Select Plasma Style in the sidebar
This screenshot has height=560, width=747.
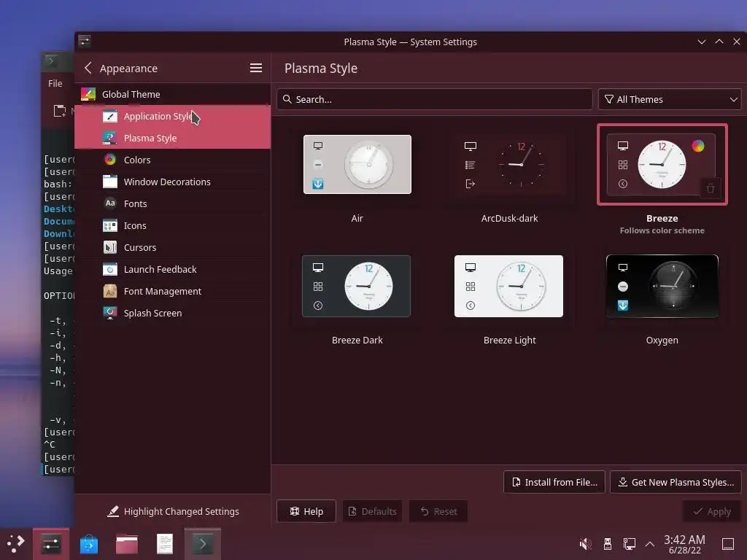click(x=172, y=138)
